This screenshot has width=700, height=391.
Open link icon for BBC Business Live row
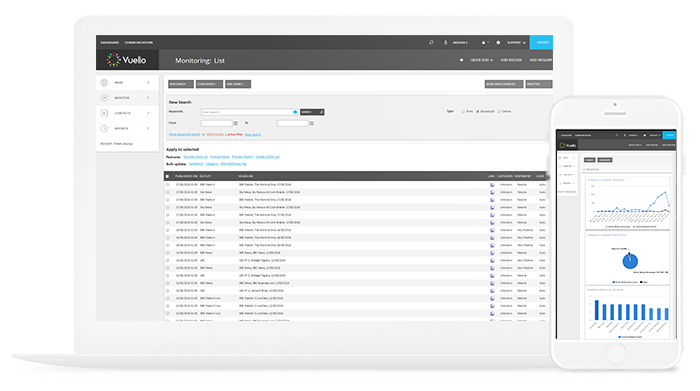(492, 283)
